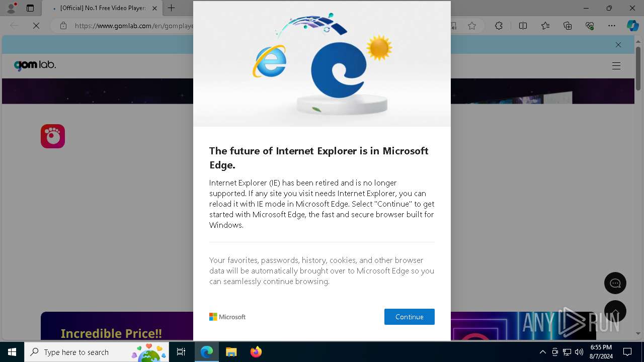Open the Windows Start menu
644x362 pixels.
point(12,352)
